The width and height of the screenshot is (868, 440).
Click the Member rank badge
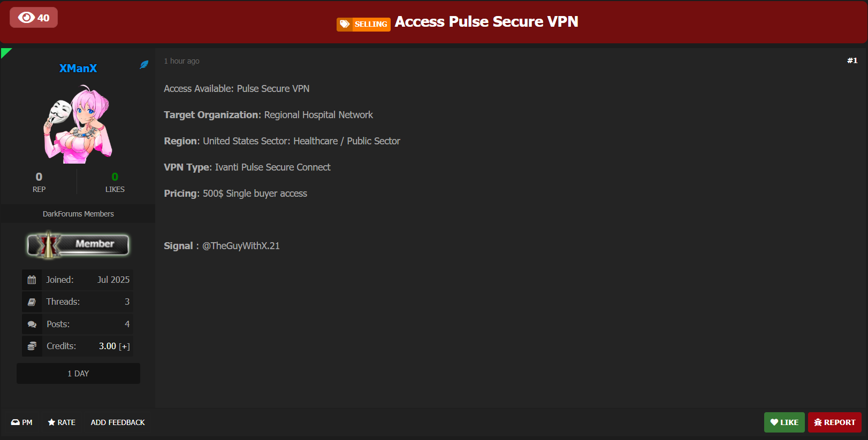[x=78, y=244]
